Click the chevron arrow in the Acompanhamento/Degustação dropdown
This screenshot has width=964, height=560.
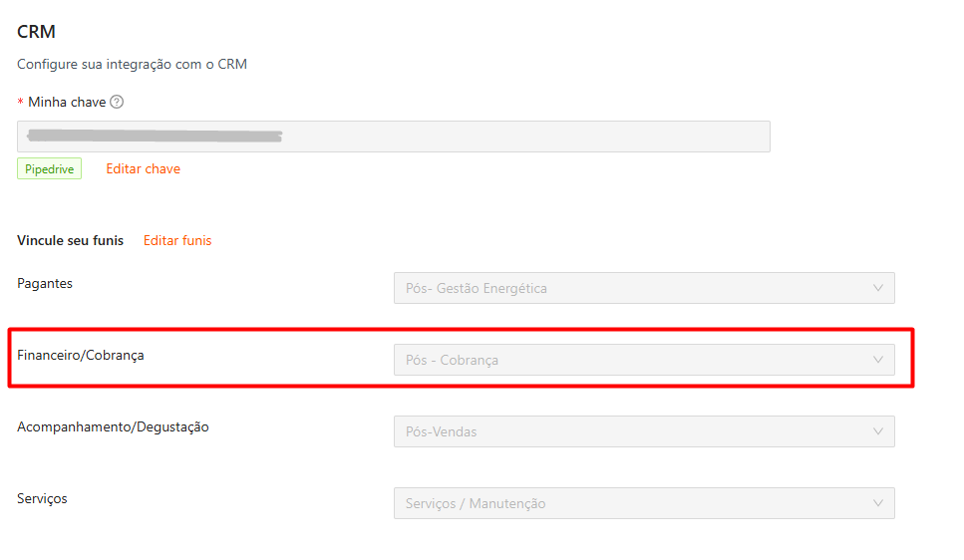coord(878,431)
